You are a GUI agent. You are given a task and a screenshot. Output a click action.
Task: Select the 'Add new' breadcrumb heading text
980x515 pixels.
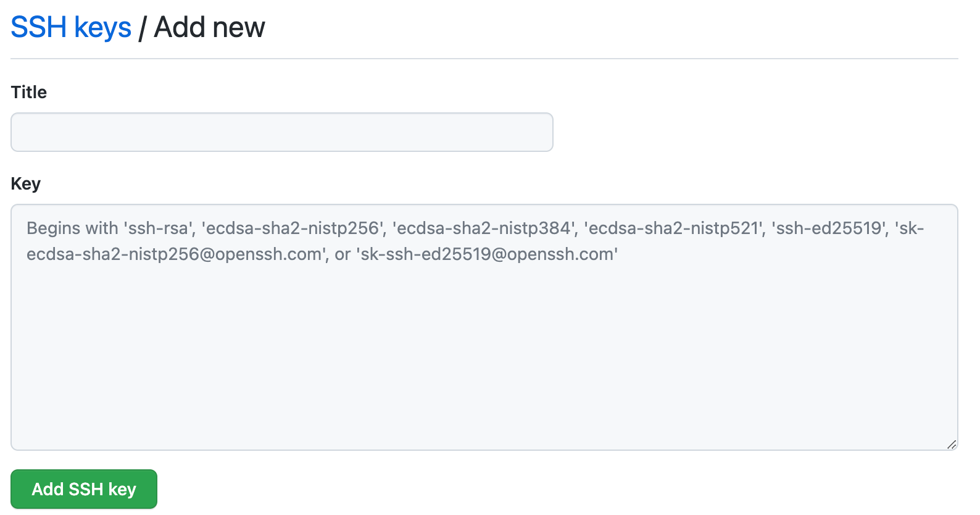[209, 27]
